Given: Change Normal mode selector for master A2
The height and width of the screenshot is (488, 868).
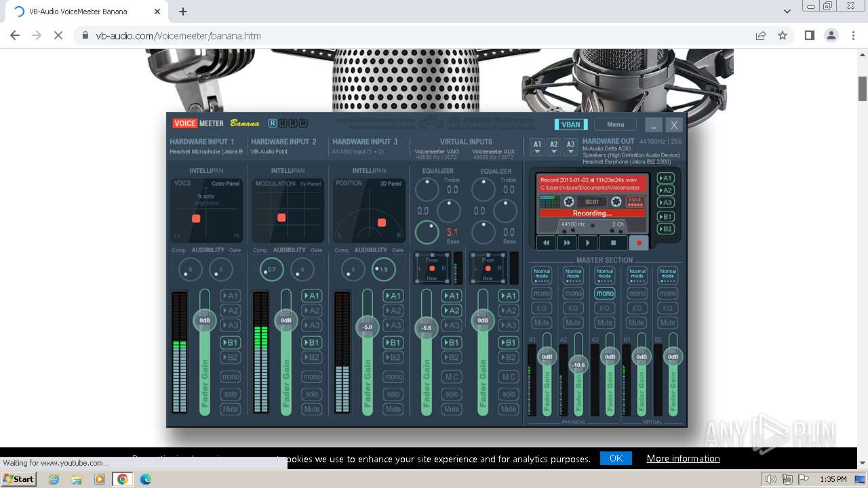Looking at the screenshot, I should tap(574, 275).
